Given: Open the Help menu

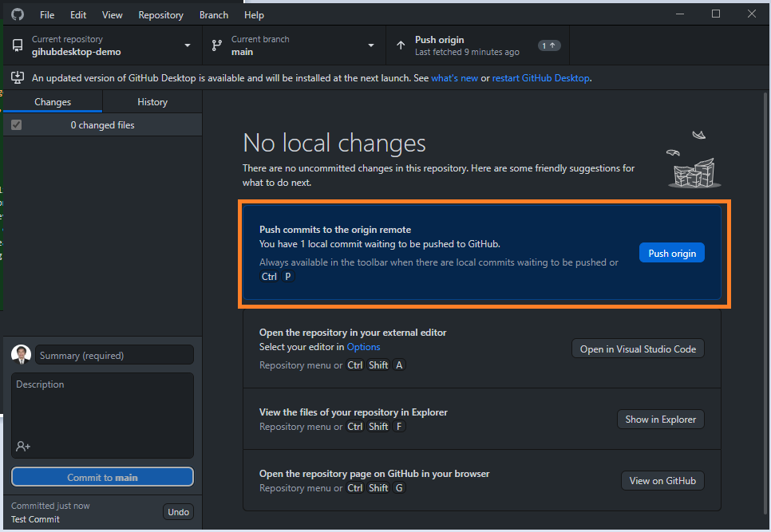Looking at the screenshot, I should pos(255,15).
